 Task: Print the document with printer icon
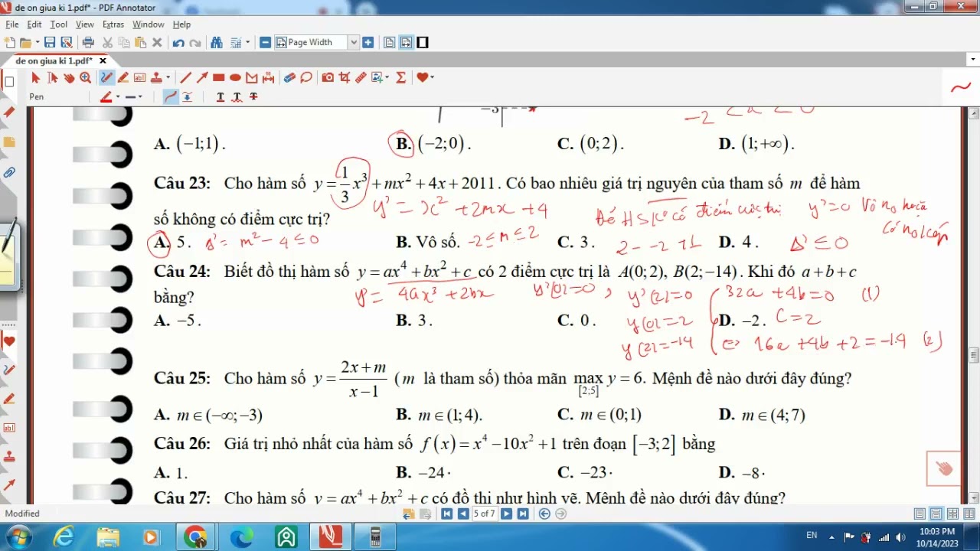click(x=88, y=43)
